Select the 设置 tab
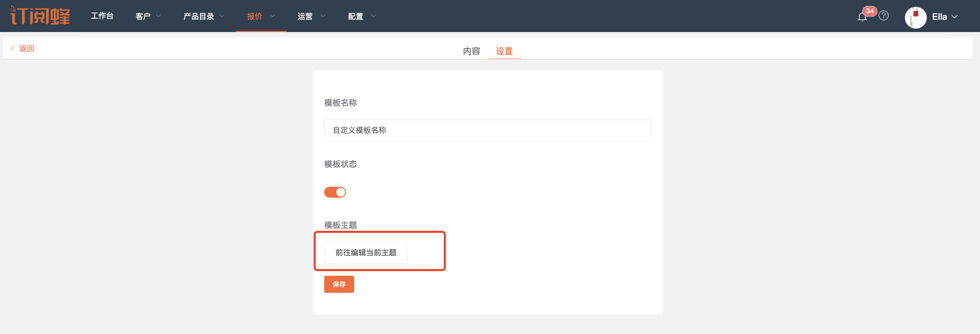 coord(504,51)
